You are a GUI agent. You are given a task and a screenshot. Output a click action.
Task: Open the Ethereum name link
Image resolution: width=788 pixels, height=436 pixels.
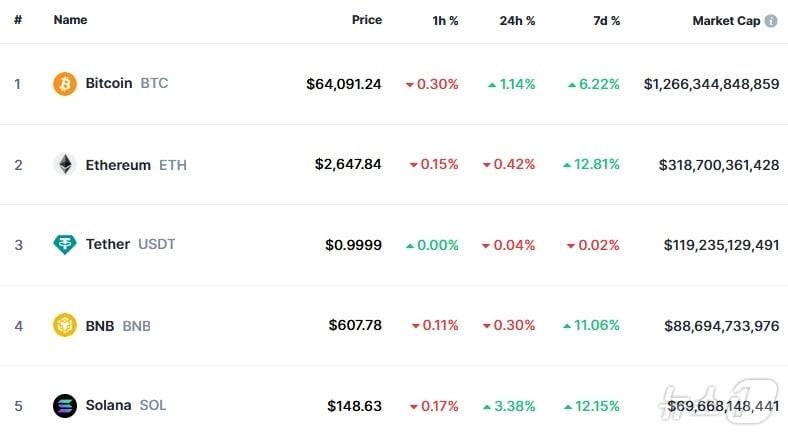(118, 165)
